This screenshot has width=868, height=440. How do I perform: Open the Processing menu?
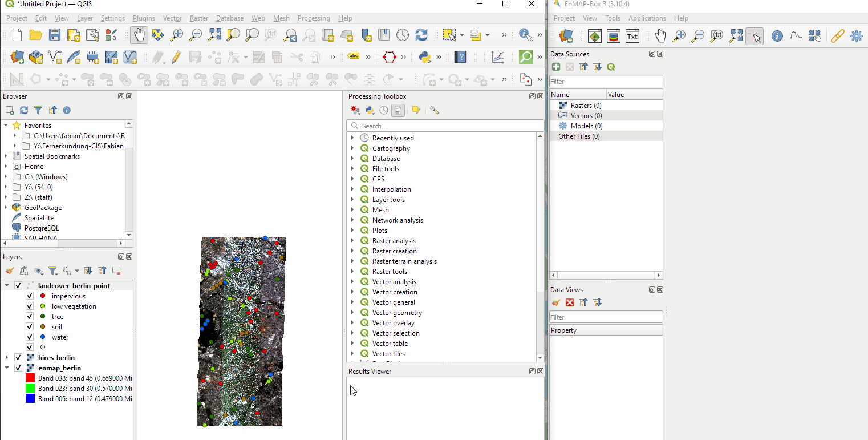(314, 18)
